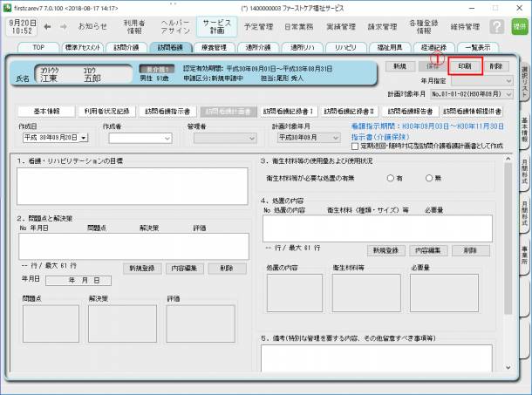Viewport: 532px width, 395px height.
Task: Click the back arrow navigation icon
Action: pos(48,27)
